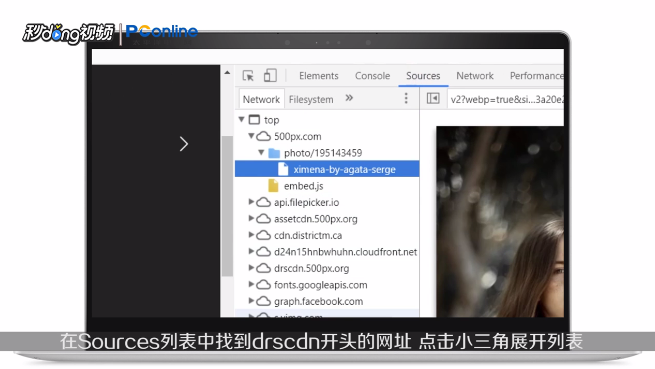
Task: Expand the fonts.googleapis.com node
Action: click(x=251, y=284)
